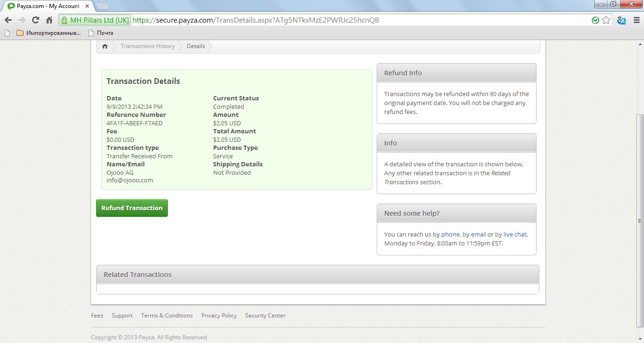Open the Почта bookmark
644x343 pixels.
pyautogui.click(x=101, y=33)
